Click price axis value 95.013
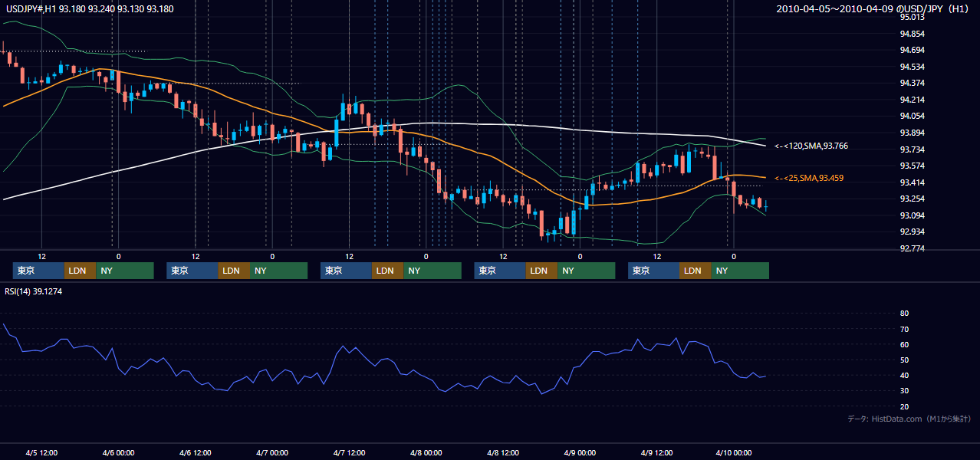This screenshot has height=460, width=980. tap(911, 17)
